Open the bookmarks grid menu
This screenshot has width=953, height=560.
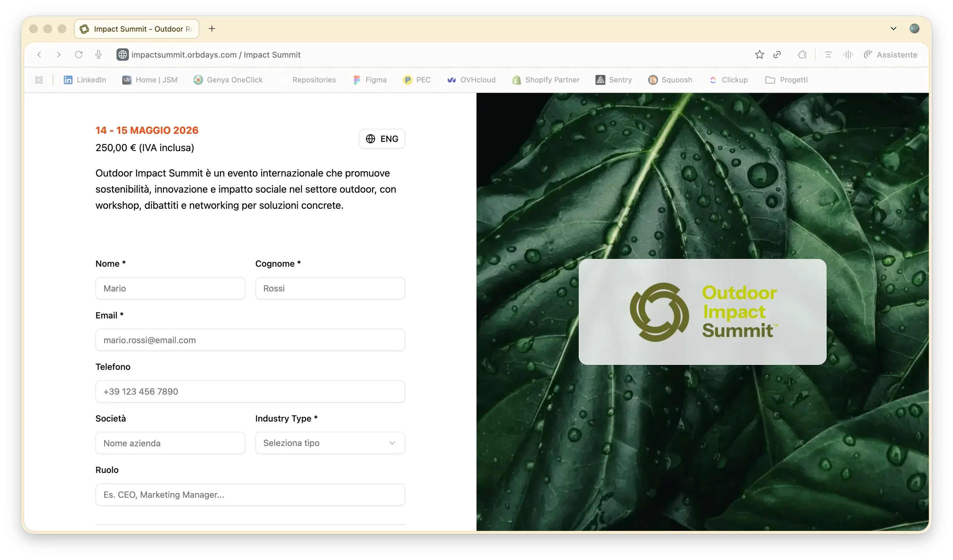coord(39,80)
